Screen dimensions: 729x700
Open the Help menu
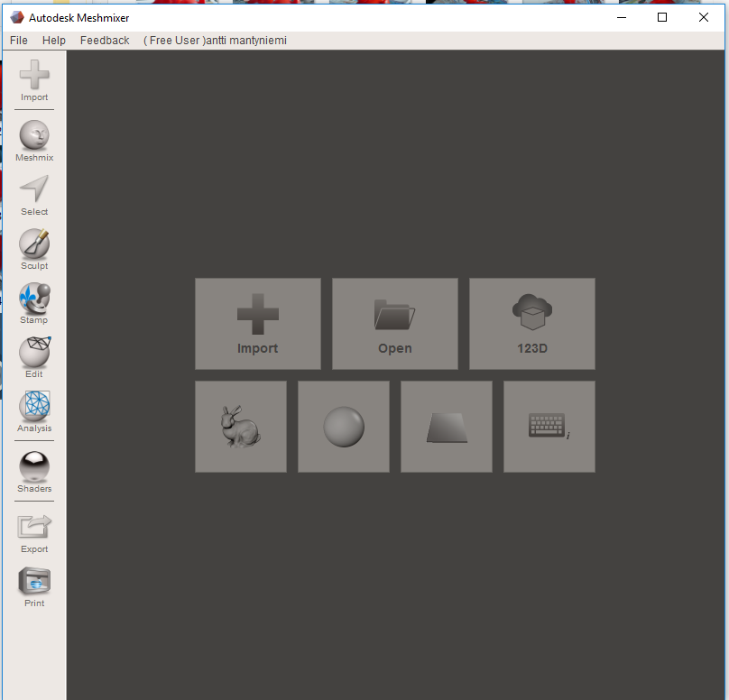(54, 41)
